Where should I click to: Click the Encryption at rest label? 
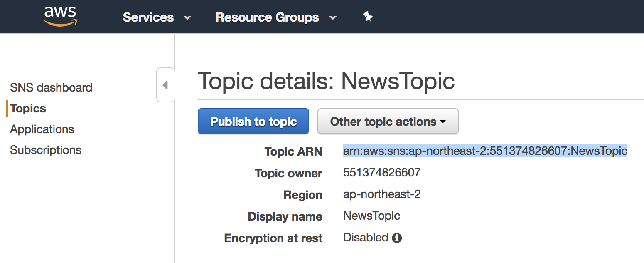click(273, 238)
